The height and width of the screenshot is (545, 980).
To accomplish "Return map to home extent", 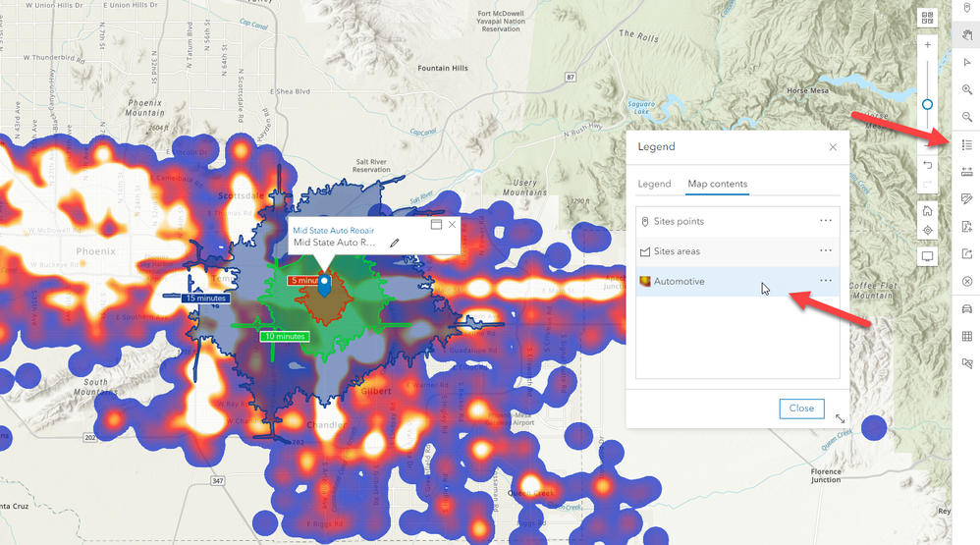I will [928, 211].
